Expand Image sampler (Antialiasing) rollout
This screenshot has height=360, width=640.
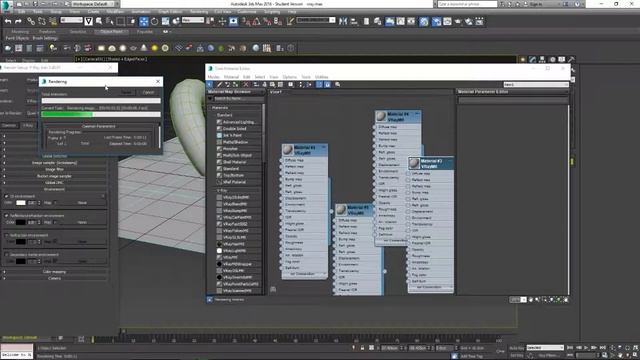(55, 163)
